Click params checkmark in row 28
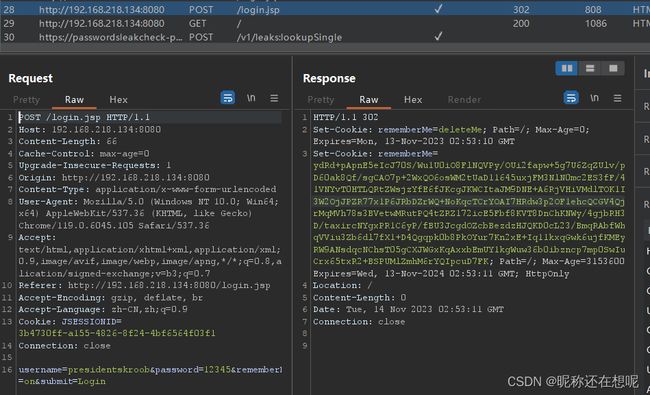 pos(438,9)
